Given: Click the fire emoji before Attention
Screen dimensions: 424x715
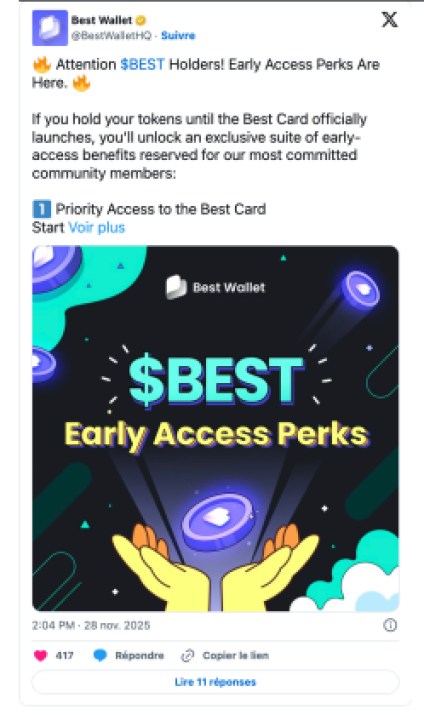Looking at the screenshot, I should 42,65.
